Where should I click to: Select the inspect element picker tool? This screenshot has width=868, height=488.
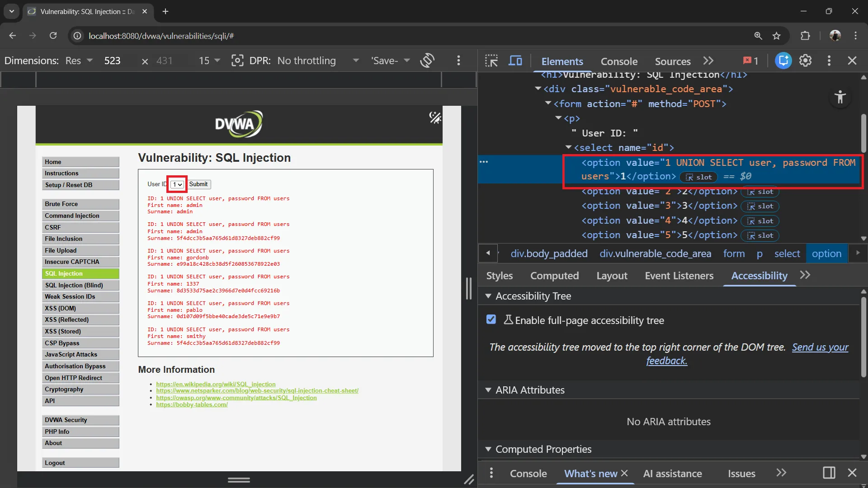(491, 60)
